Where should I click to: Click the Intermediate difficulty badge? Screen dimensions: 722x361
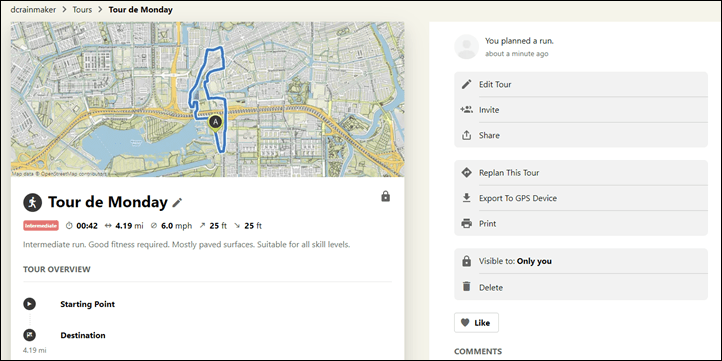point(41,226)
